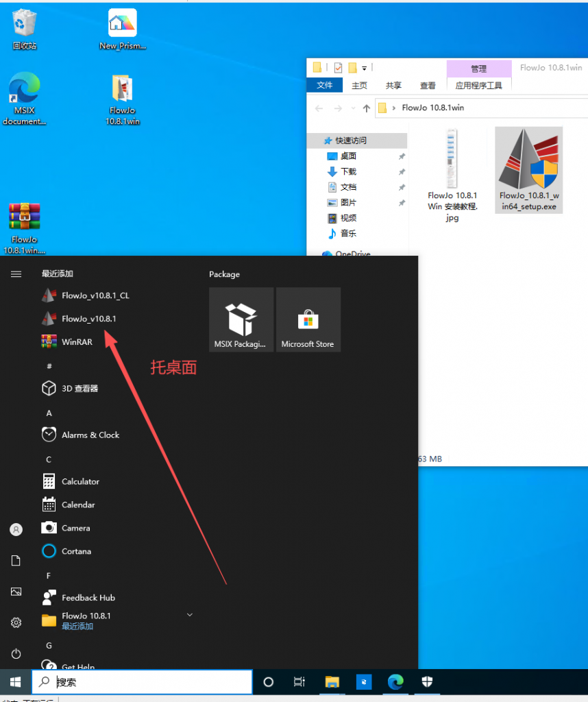Open the 文件 File menu tab

(x=324, y=86)
